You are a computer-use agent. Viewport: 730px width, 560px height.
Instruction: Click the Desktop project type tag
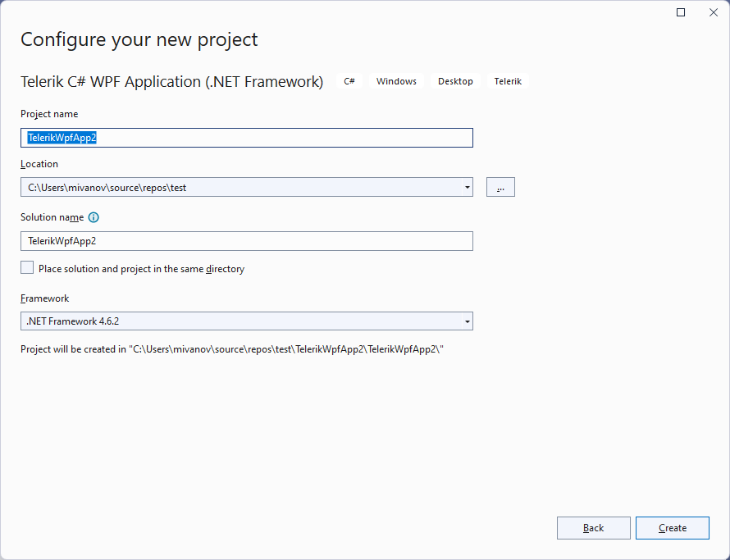[x=455, y=81]
